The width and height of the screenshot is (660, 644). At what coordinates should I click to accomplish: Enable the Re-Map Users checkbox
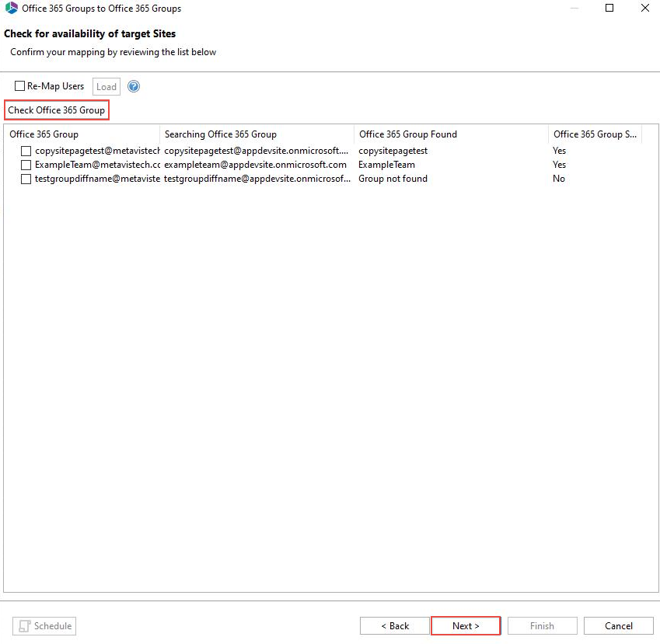(19, 85)
